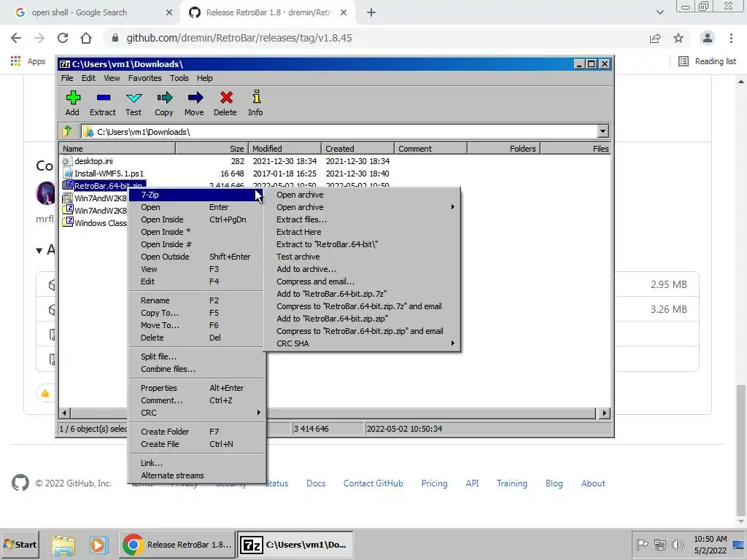Launch Windows Media Player from taskbar

tap(98, 545)
